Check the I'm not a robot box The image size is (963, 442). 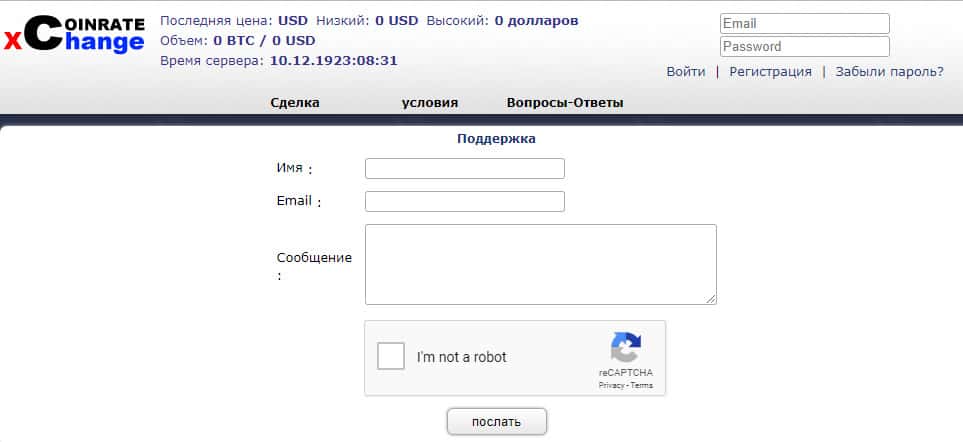pos(391,357)
